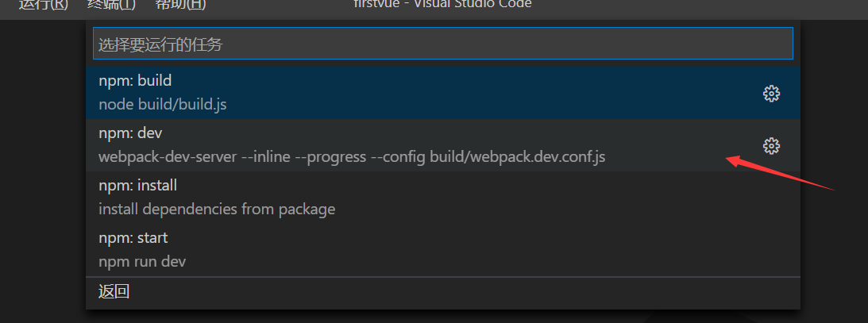Click the build/webpack.dev.conf.js path text
This screenshot has width=868, height=323.
(518, 157)
